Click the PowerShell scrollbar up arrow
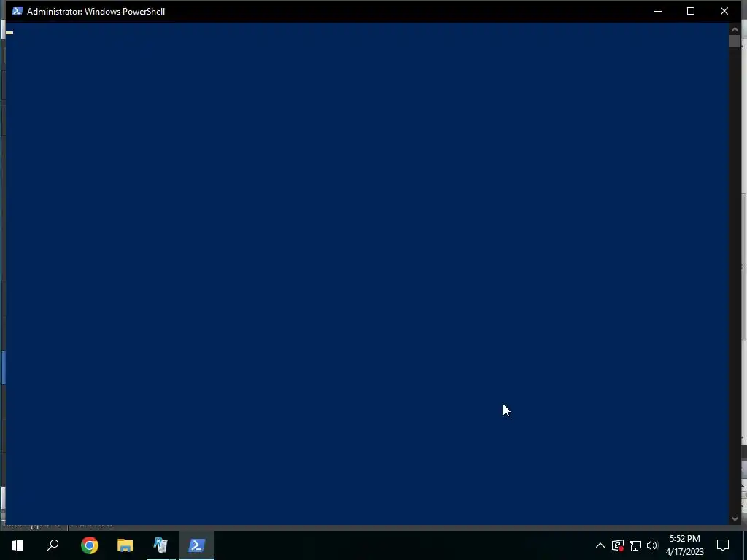The width and height of the screenshot is (747, 560). click(x=735, y=29)
